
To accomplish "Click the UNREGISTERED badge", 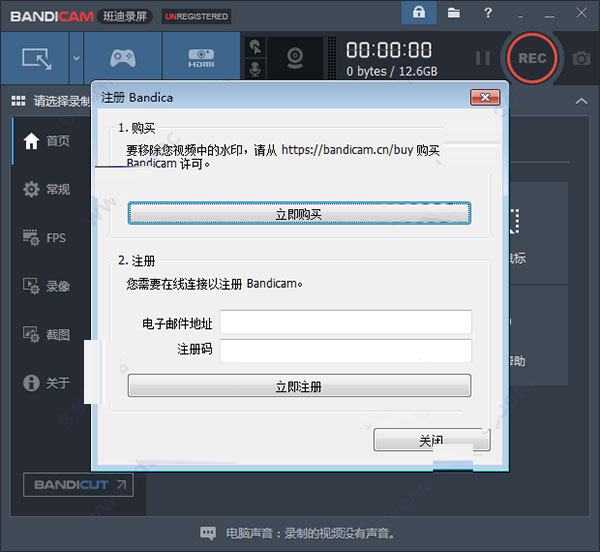I will [x=196, y=16].
